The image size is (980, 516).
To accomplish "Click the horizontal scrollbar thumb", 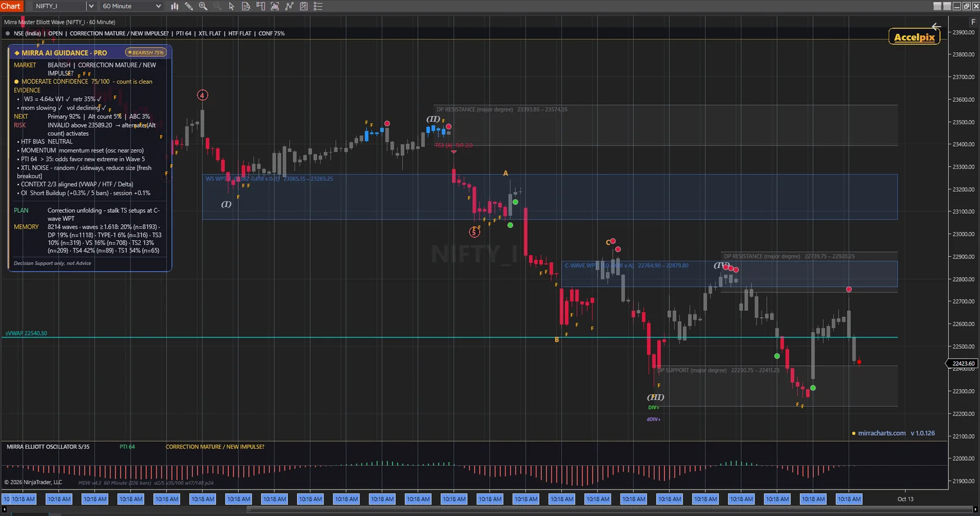I will [609, 509].
